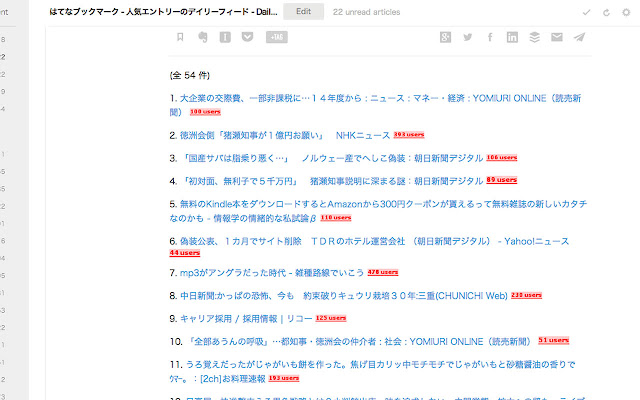Click the 478 users badge
The height and width of the screenshot is (400, 640).
coord(383,272)
